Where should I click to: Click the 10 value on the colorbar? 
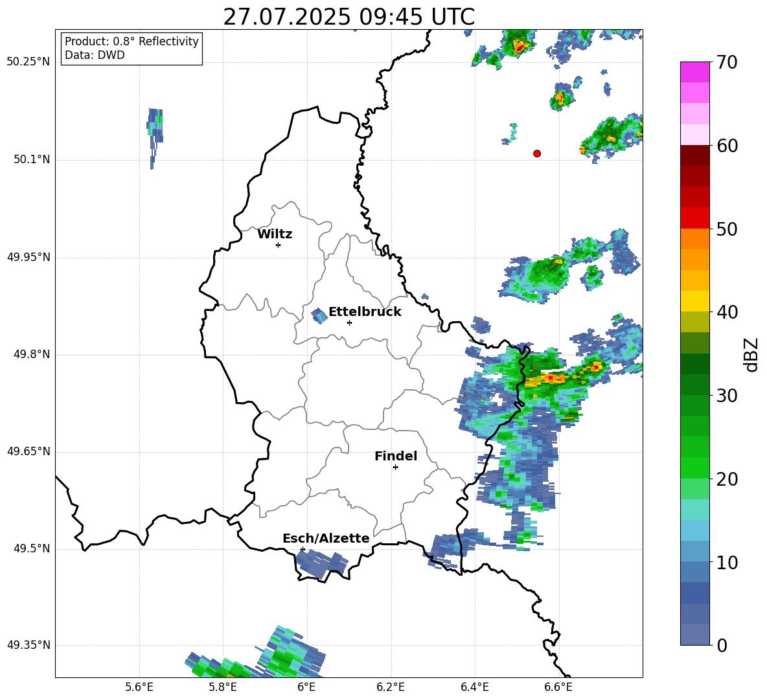pos(727,562)
